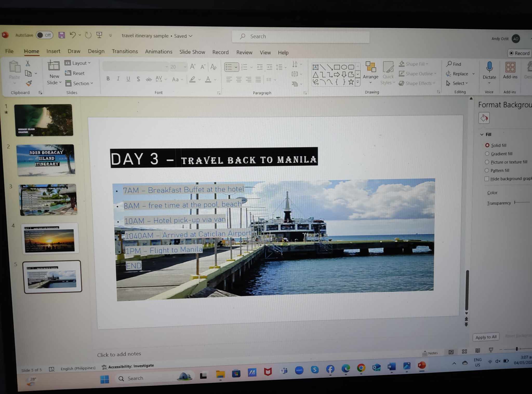
Task: Click the Save icon in title bar
Action: (62, 35)
